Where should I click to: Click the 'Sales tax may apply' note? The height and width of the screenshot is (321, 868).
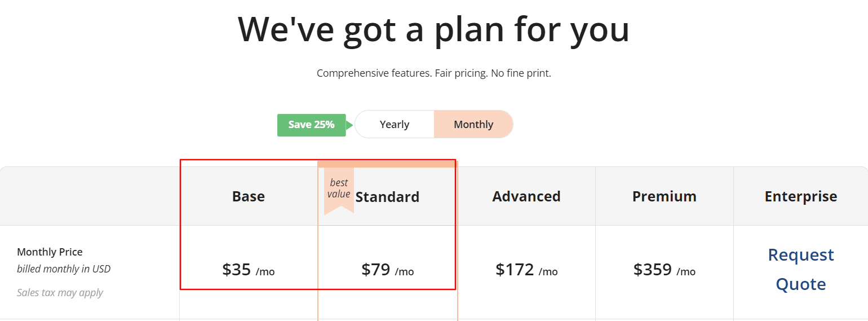[x=60, y=293]
